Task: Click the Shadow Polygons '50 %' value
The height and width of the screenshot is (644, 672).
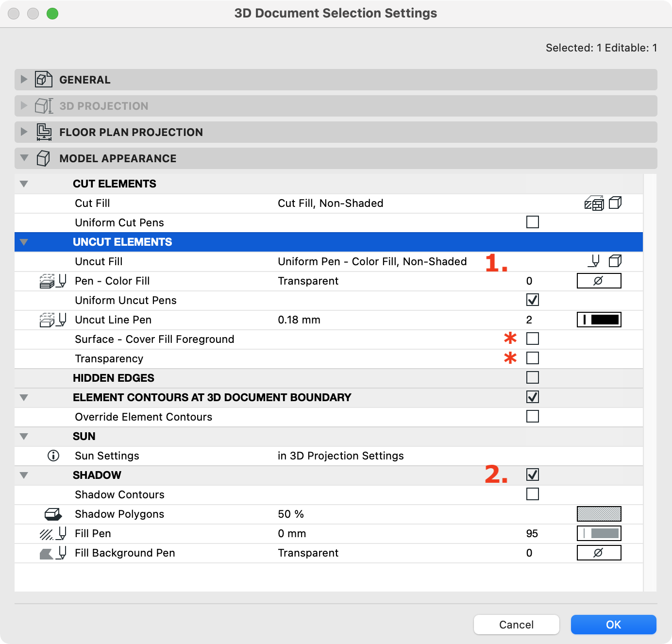Action: pos(291,514)
